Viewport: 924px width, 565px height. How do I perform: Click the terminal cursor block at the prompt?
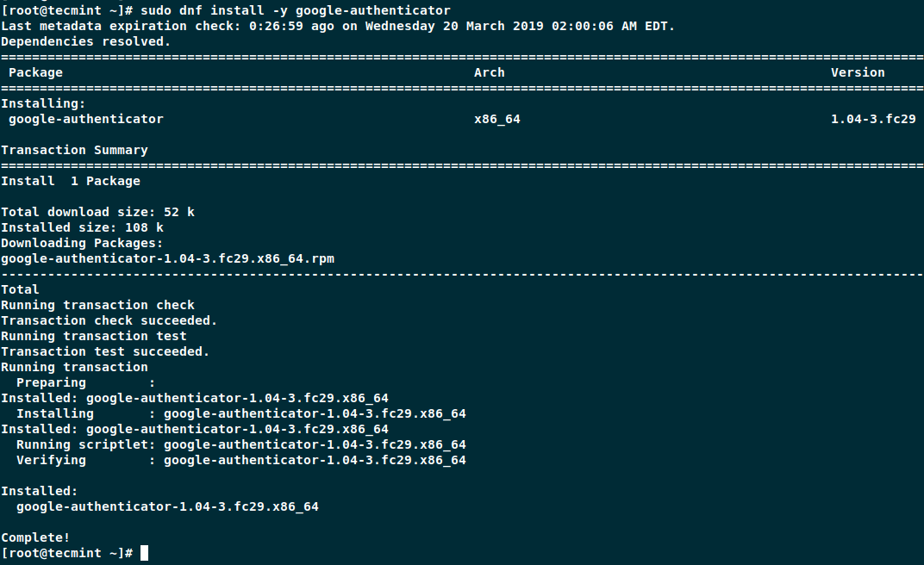(x=144, y=552)
